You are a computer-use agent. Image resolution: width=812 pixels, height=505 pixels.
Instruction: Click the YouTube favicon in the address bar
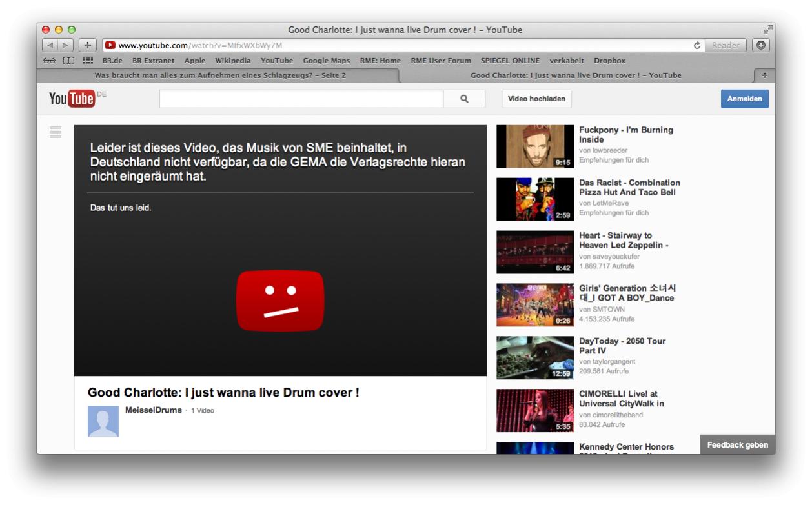click(x=110, y=45)
